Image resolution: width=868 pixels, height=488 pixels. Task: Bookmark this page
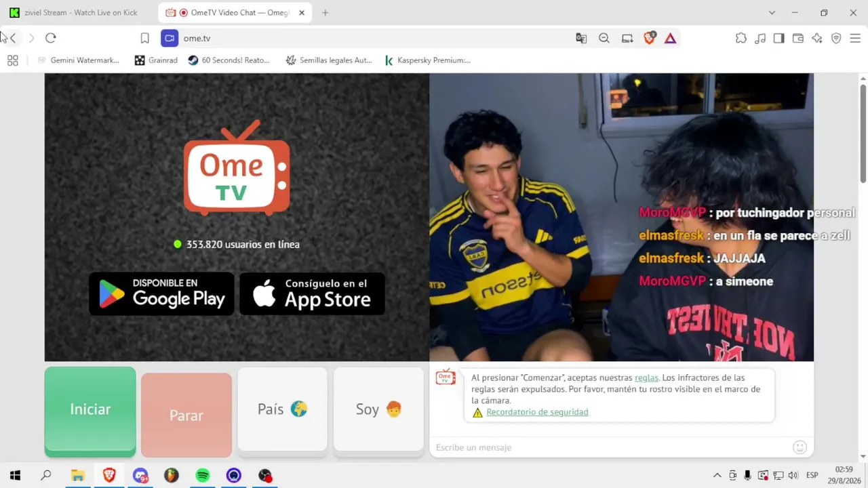click(x=144, y=39)
